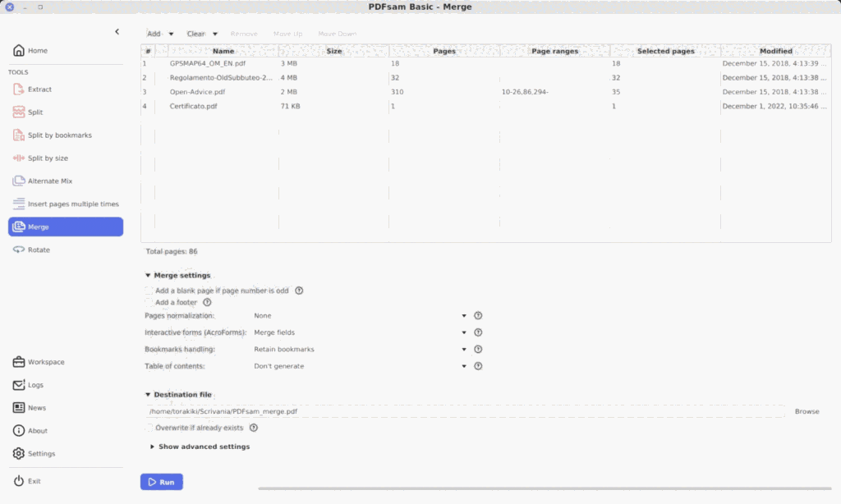Enable adding a blank page if page number is odd
The image size is (841, 504).
(149, 290)
